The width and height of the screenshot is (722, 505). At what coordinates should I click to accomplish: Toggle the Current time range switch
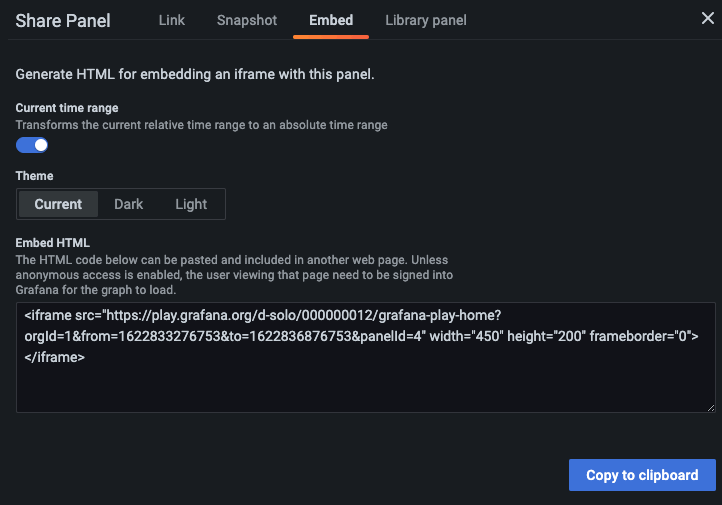click(x=32, y=145)
